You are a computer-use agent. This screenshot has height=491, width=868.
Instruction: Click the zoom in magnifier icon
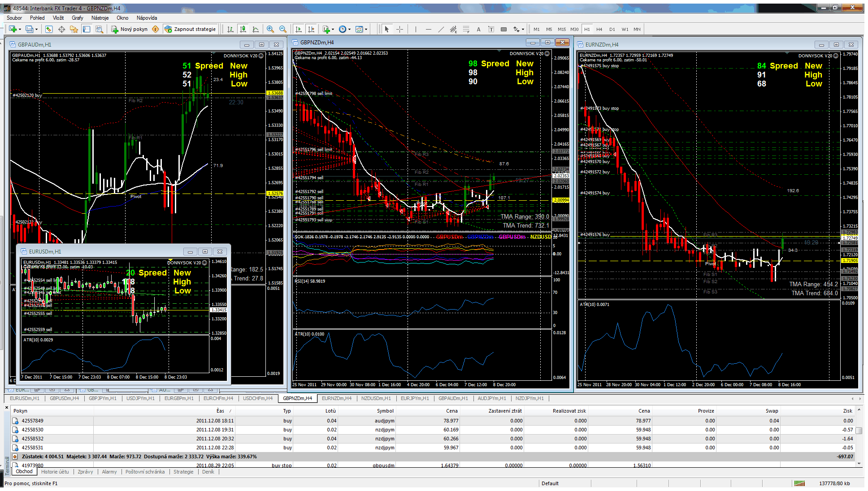click(x=270, y=29)
